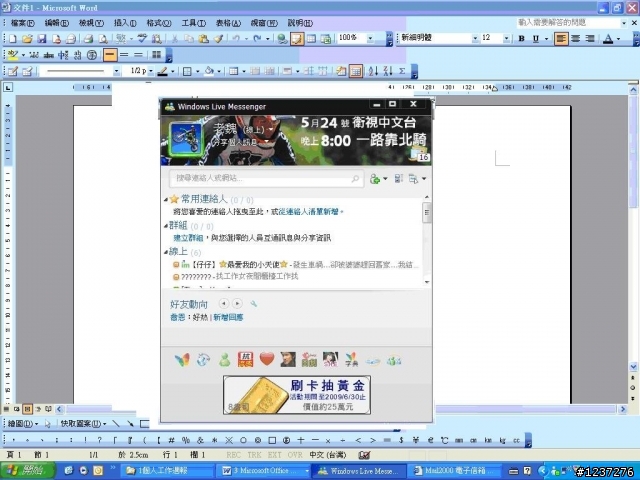This screenshot has width=640, height=480.
Task: Click the Windows Start button
Action: (27, 471)
